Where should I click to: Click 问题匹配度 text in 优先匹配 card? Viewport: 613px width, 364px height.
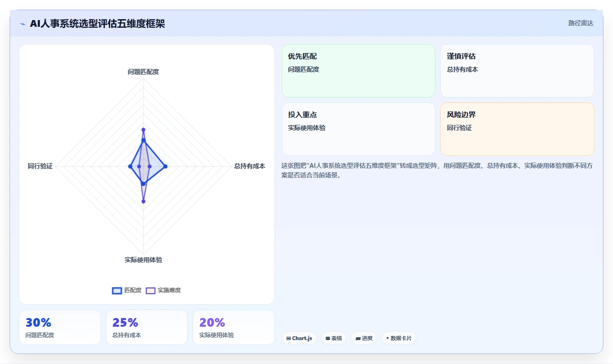pyautogui.click(x=304, y=69)
